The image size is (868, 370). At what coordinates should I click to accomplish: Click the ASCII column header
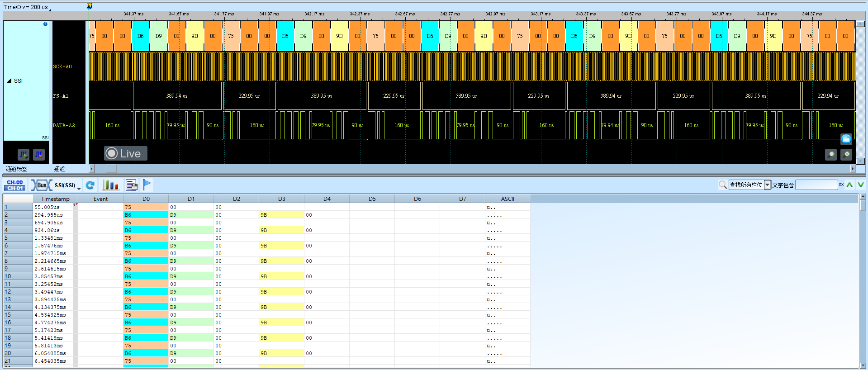[508, 199]
